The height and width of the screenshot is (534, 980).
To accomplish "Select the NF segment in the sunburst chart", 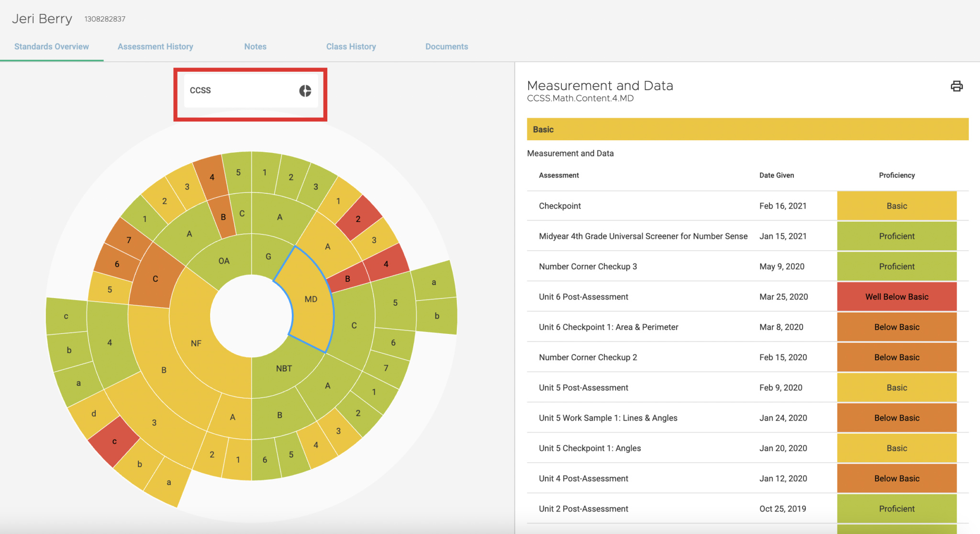I will click(x=196, y=343).
